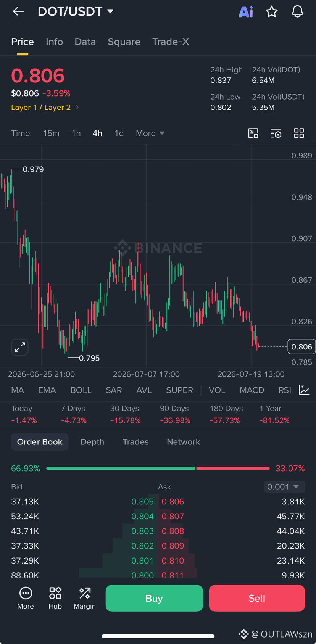Tap the 1 Year change -81.52%
This screenshot has width=316, height=644.
[274, 420]
